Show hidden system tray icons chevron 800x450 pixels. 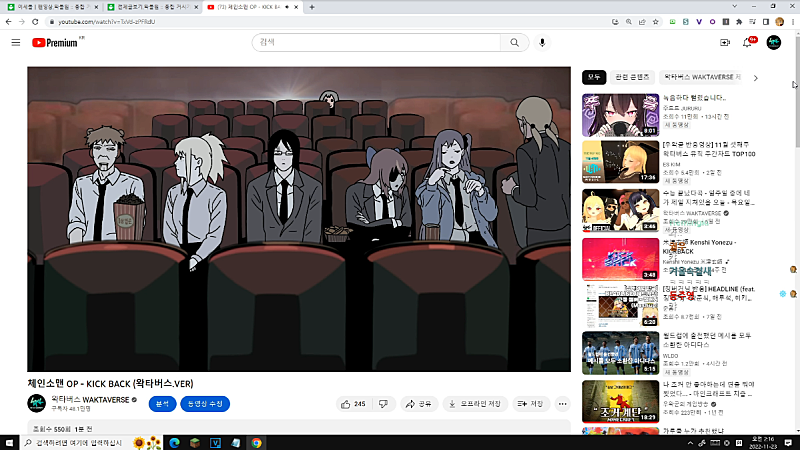pyautogui.click(x=690, y=443)
